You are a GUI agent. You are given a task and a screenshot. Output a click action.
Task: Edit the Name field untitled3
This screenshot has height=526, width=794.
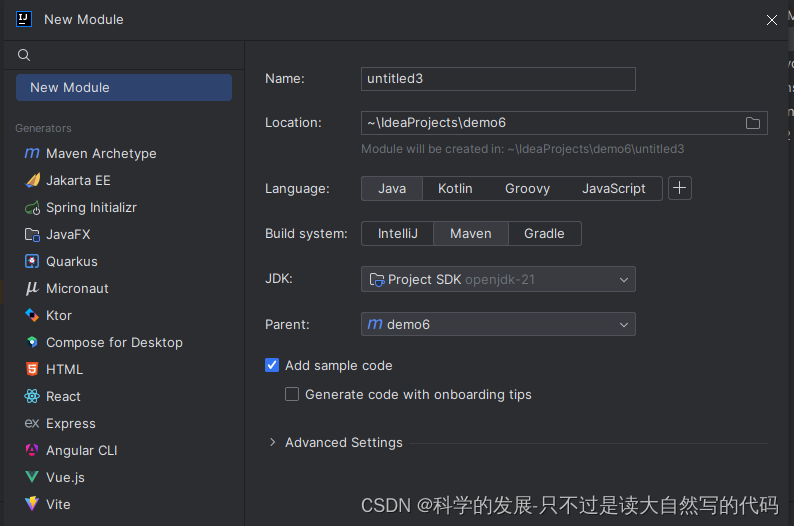click(498, 79)
